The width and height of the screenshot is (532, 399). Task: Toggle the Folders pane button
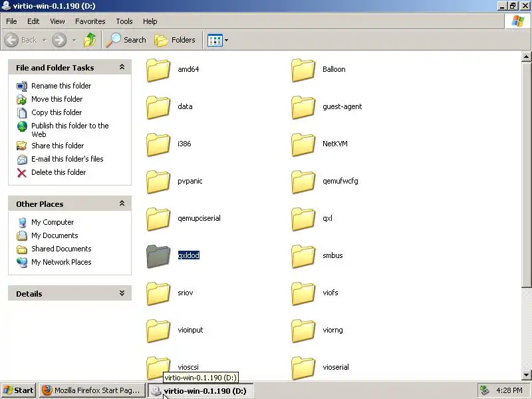tap(175, 40)
